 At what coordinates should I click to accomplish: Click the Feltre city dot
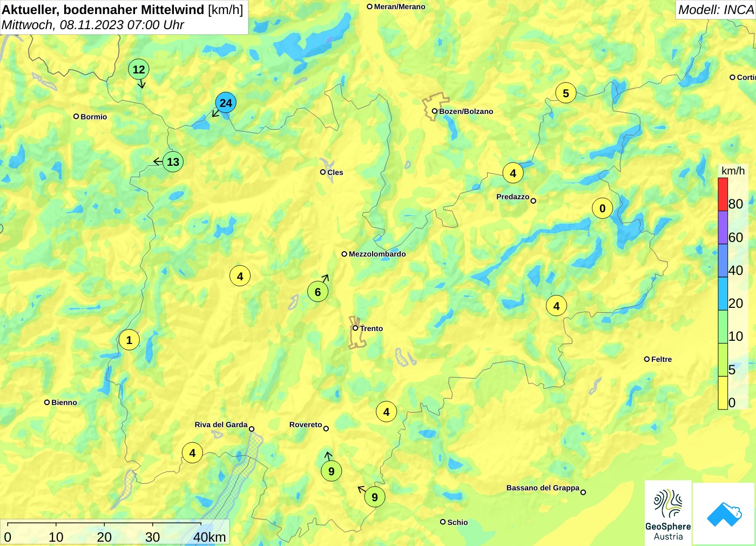point(647,359)
